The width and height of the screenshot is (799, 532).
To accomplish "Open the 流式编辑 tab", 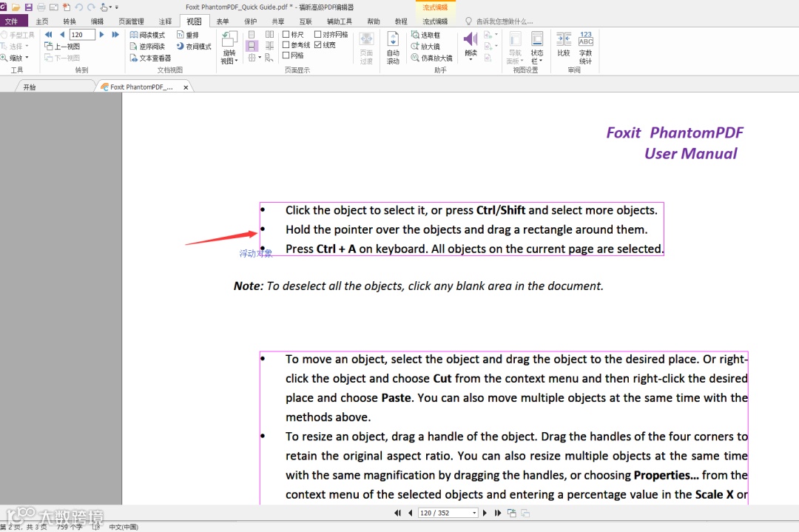I will (x=435, y=21).
